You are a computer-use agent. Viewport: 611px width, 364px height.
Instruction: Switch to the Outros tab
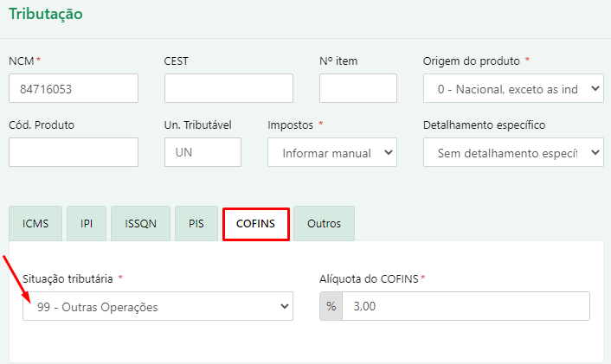[x=324, y=223]
